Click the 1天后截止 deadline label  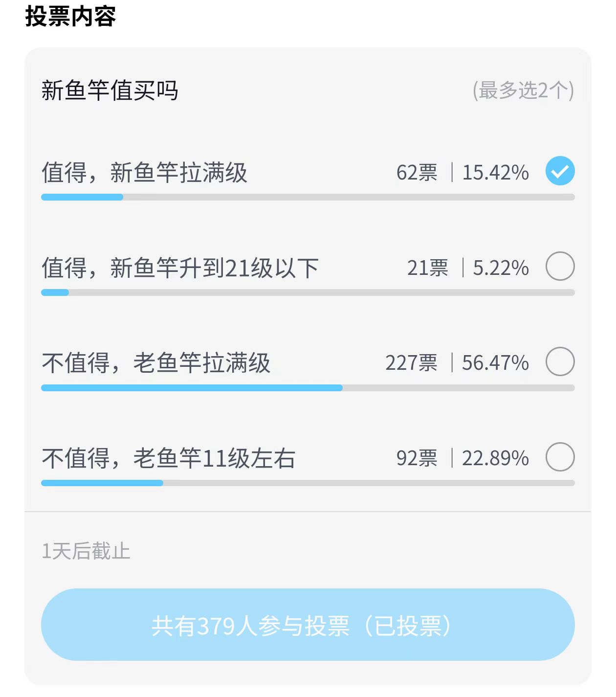coord(86,551)
